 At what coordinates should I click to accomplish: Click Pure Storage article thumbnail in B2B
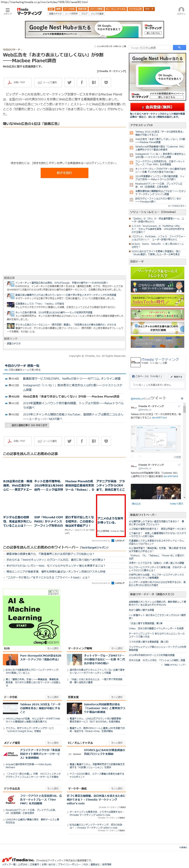coord(11,659)
